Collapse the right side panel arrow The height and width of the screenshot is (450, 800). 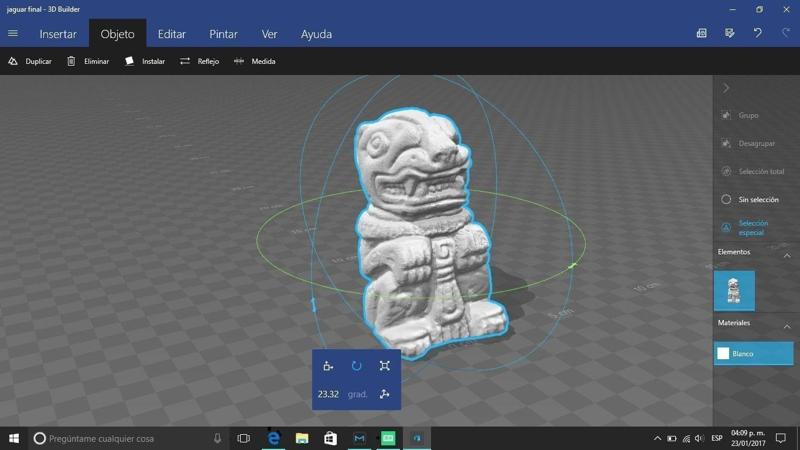coord(726,88)
